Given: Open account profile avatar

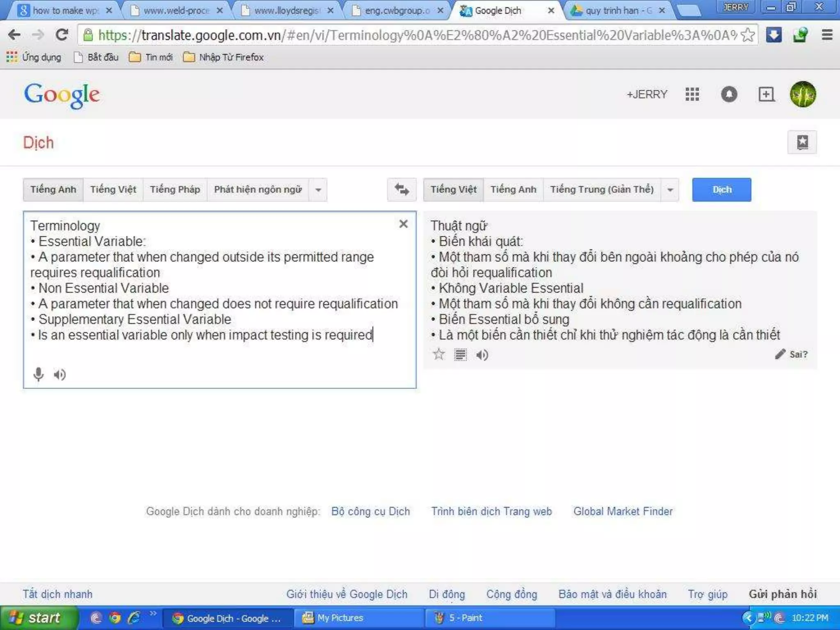Looking at the screenshot, I should pos(803,94).
